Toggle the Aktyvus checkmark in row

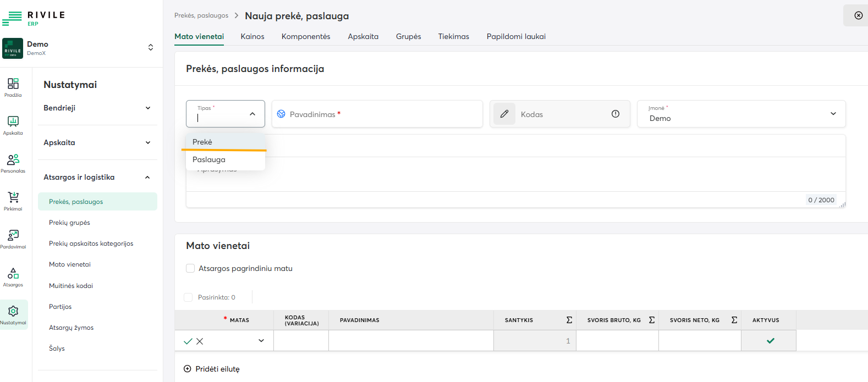click(x=771, y=341)
